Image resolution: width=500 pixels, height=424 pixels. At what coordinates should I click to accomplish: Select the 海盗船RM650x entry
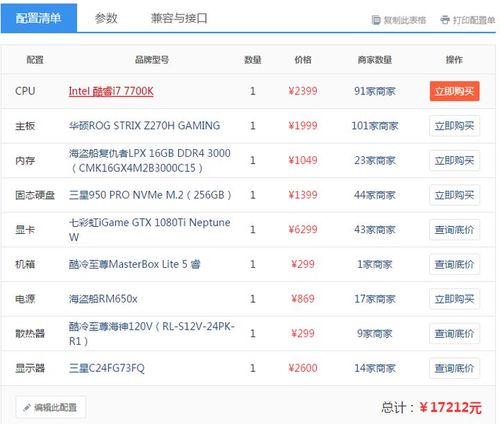coord(103,299)
